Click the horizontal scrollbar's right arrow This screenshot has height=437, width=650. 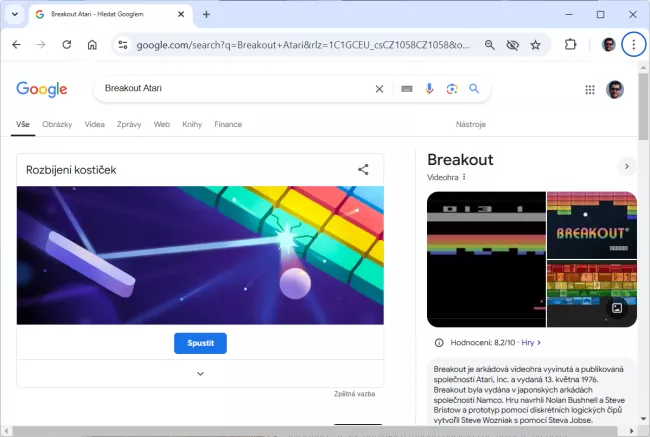[632, 431]
